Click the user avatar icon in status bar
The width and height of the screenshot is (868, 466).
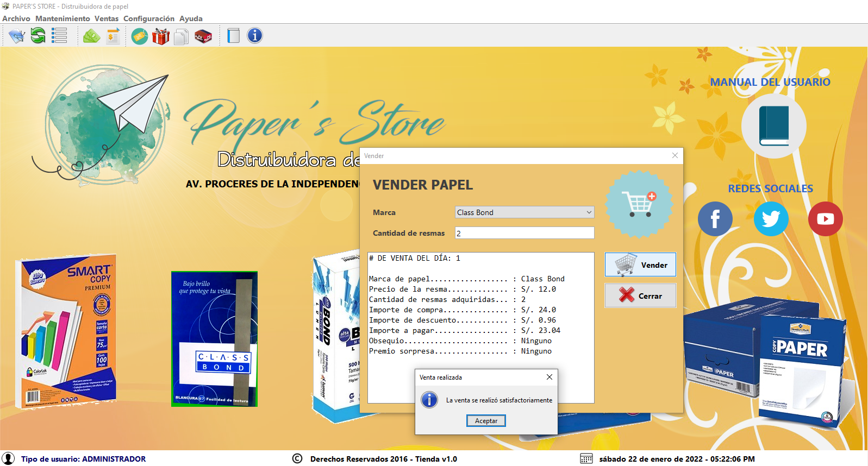(x=8, y=458)
